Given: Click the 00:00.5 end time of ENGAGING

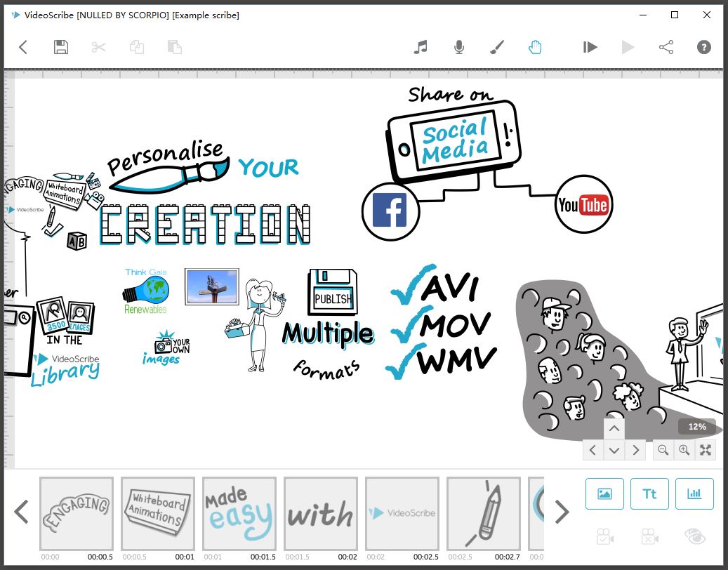Looking at the screenshot, I should click(100, 557).
